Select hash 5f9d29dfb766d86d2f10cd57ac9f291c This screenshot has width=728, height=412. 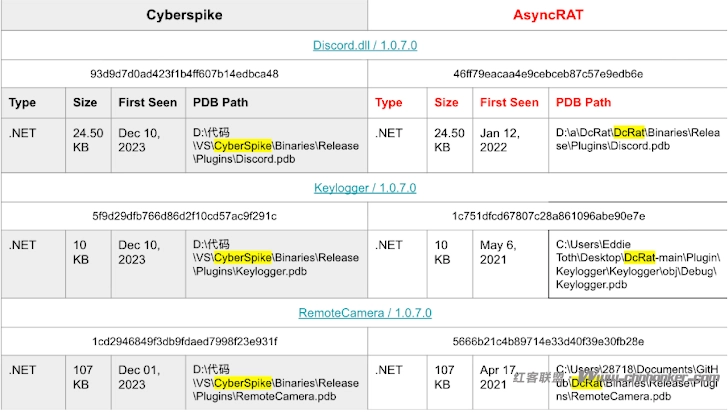click(184, 216)
